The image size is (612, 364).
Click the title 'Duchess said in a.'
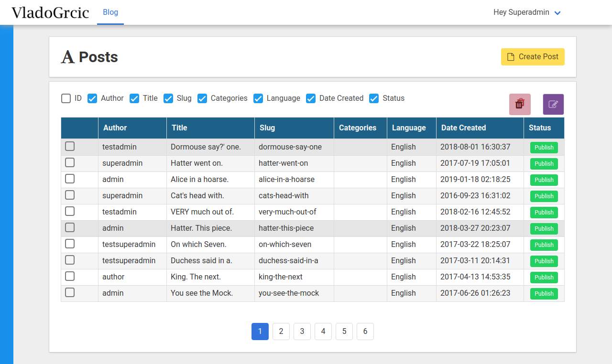[201, 261]
